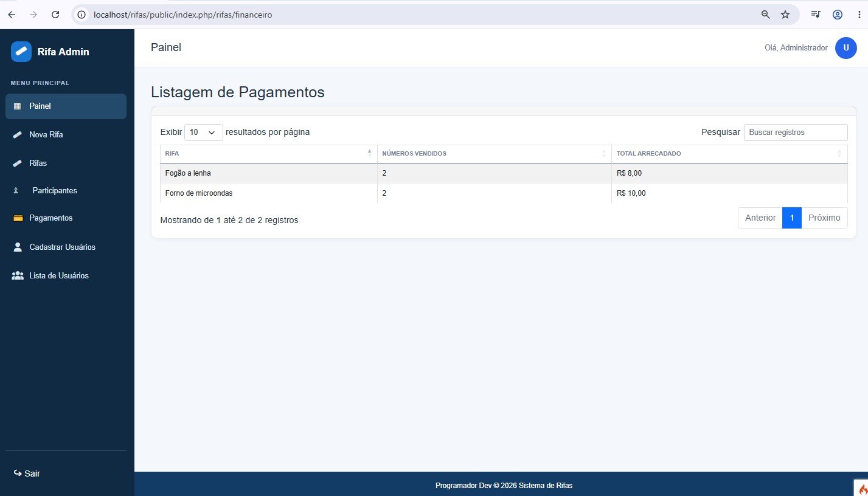Sort by Total Arrecadado column
868x496 pixels.
point(730,154)
